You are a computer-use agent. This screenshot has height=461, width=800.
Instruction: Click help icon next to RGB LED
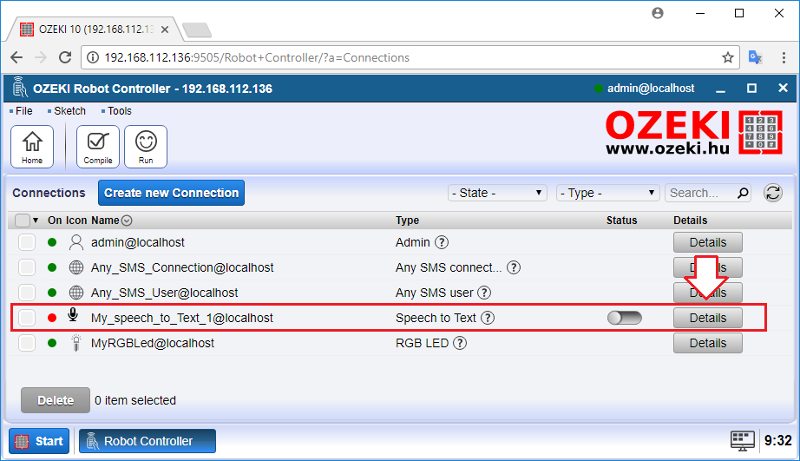460,343
